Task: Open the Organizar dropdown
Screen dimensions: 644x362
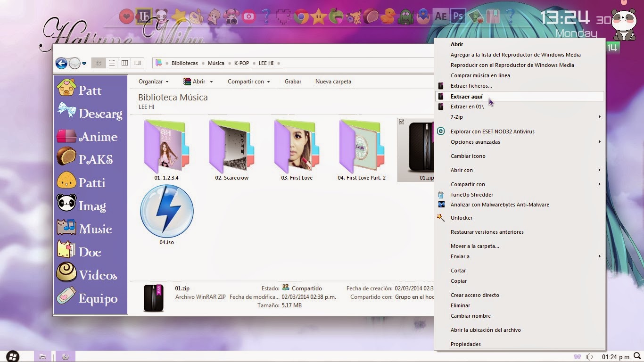Action: tap(153, 82)
